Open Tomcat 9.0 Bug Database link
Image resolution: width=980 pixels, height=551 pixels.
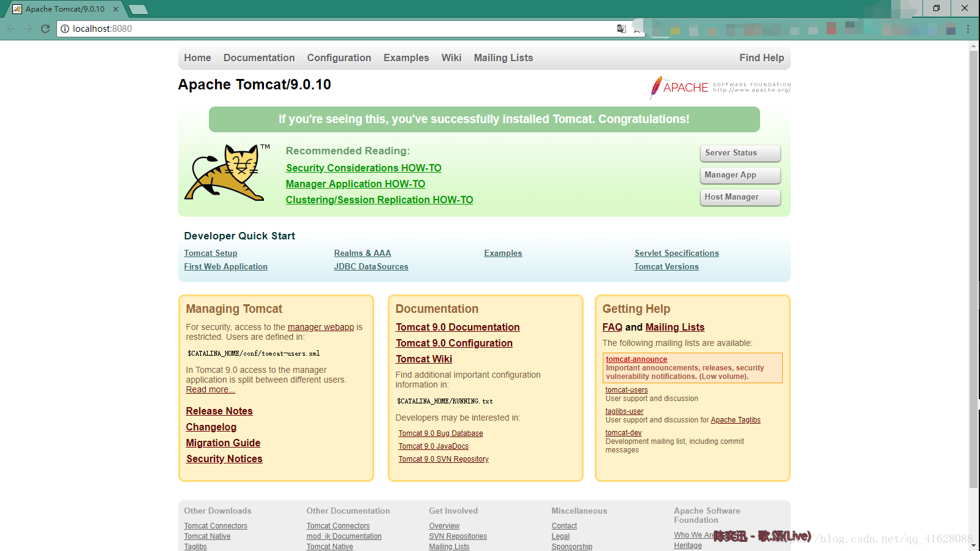point(440,433)
